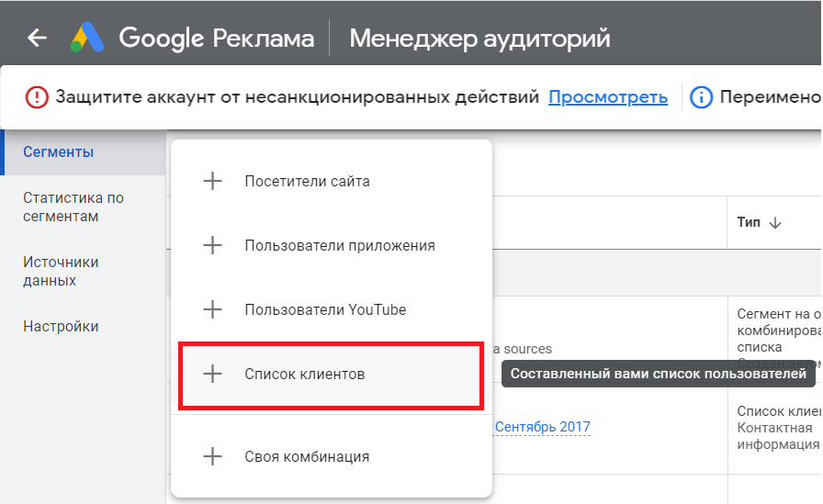Open Статистика по сегментам in sidebar
The height and width of the screenshot is (504, 823).
pyautogui.click(x=73, y=207)
